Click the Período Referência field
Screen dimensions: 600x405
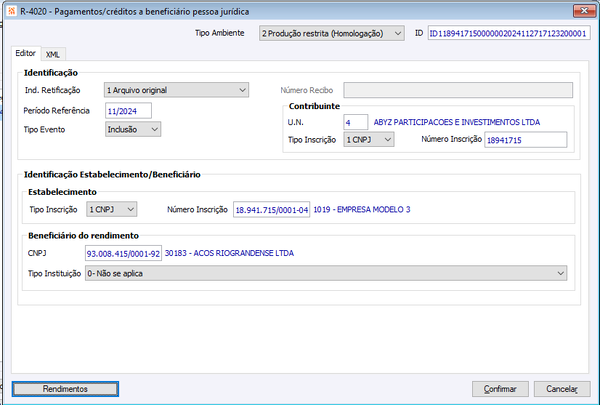[128, 111]
